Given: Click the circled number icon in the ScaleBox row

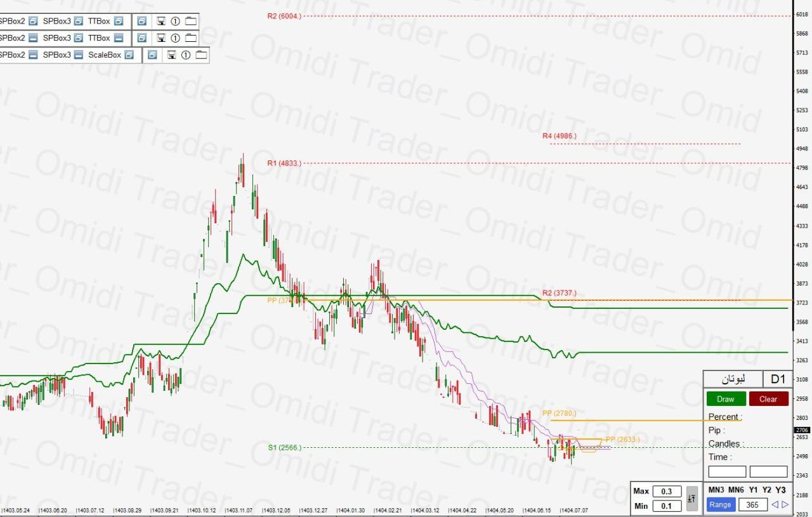Looking at the screenshot, I should (186, 55).
